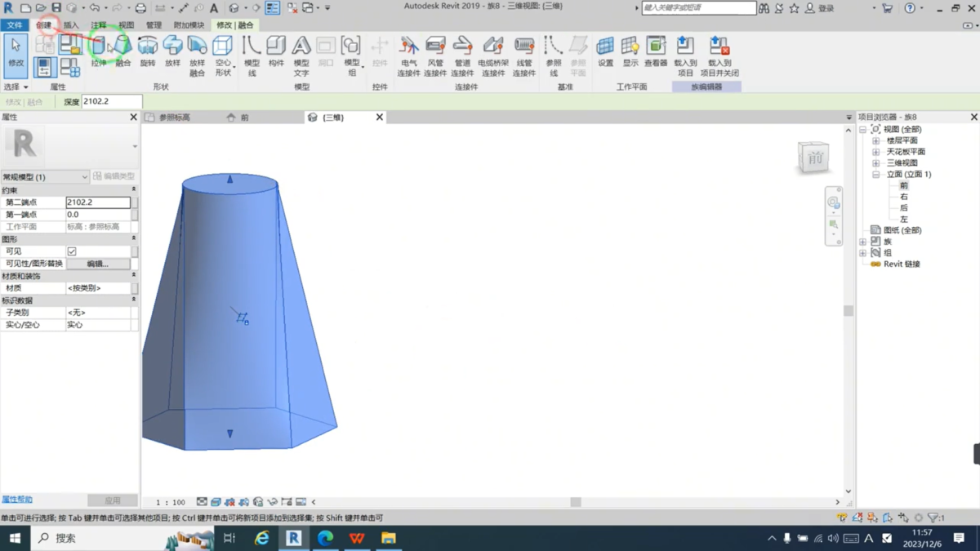
Task: Select the 放样 sweep tool
Action: tap(172, 51)
